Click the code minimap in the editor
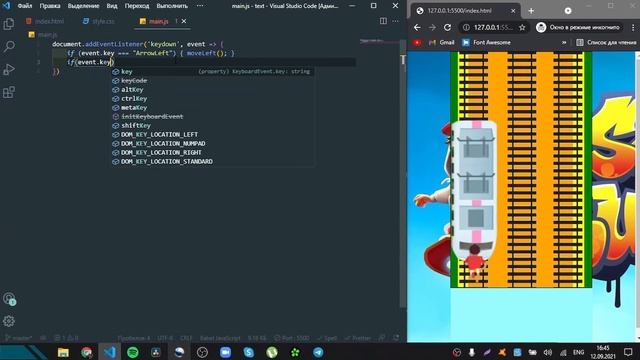 378,41
